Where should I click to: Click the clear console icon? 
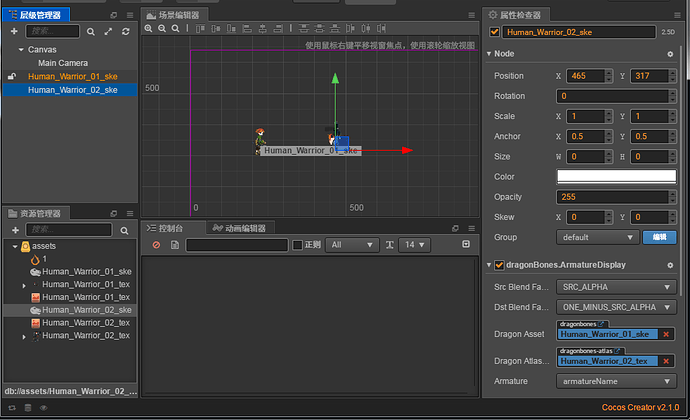[156, 245]
